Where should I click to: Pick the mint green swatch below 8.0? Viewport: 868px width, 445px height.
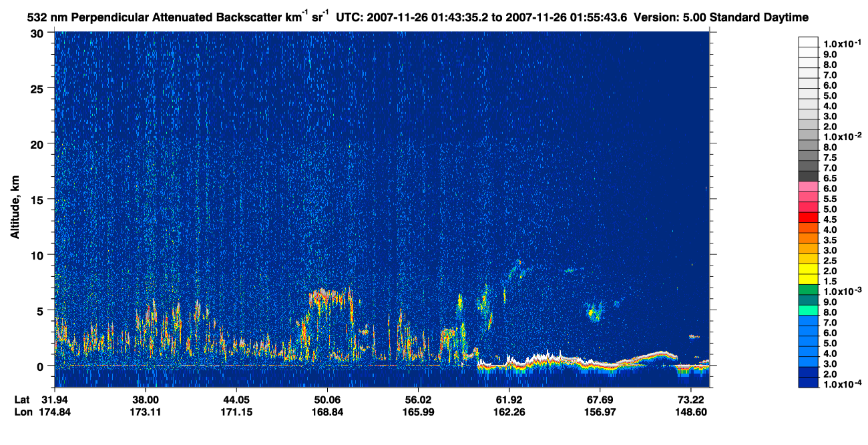pyautogui.click(x=809, y=310)
